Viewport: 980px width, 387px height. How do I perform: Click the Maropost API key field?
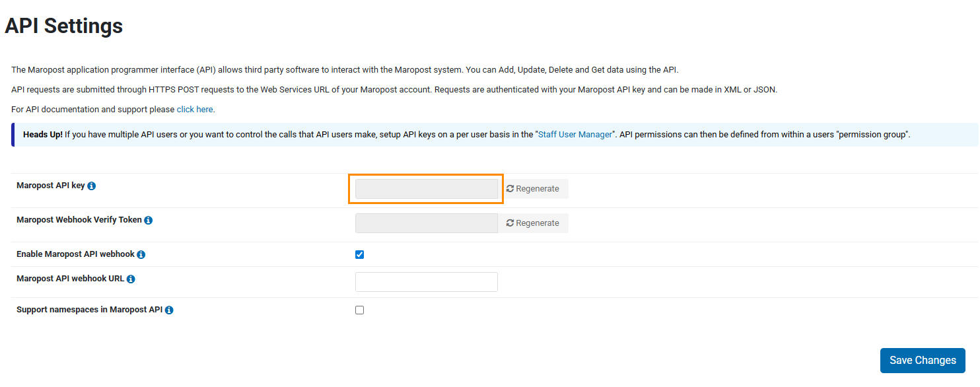427,189
